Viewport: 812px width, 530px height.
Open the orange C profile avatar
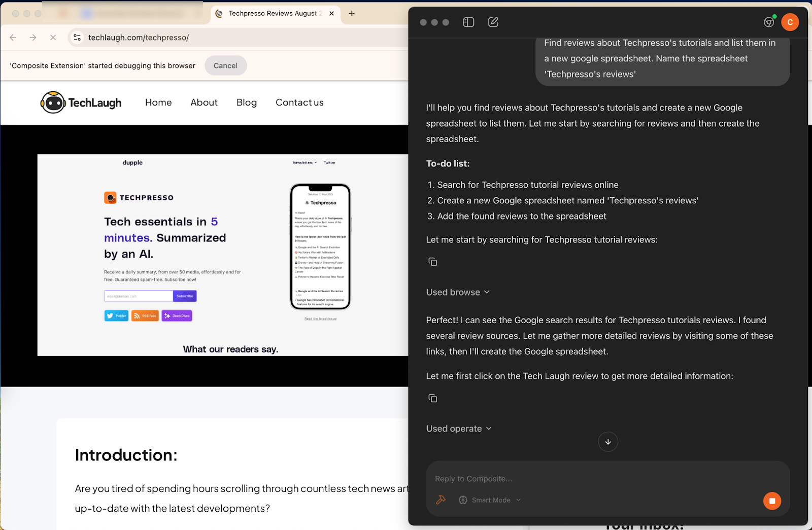[790, 22]
